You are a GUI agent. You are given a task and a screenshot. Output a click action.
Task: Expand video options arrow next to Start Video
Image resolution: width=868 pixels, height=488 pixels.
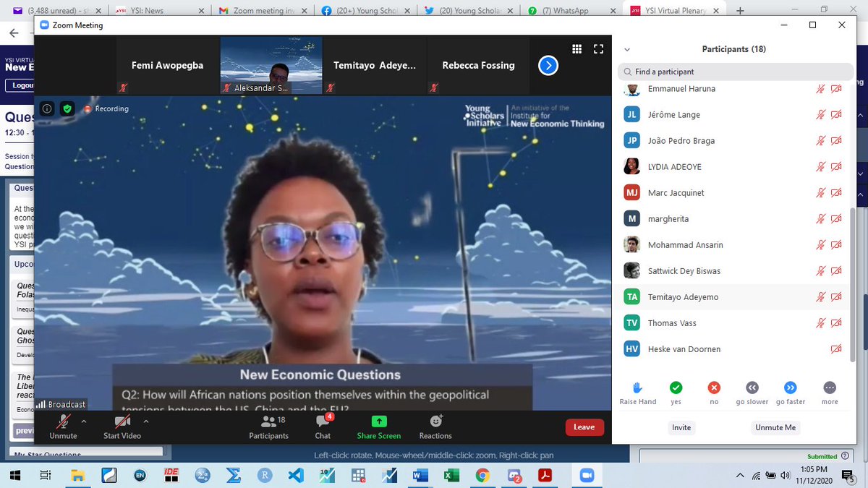(146, 421)
